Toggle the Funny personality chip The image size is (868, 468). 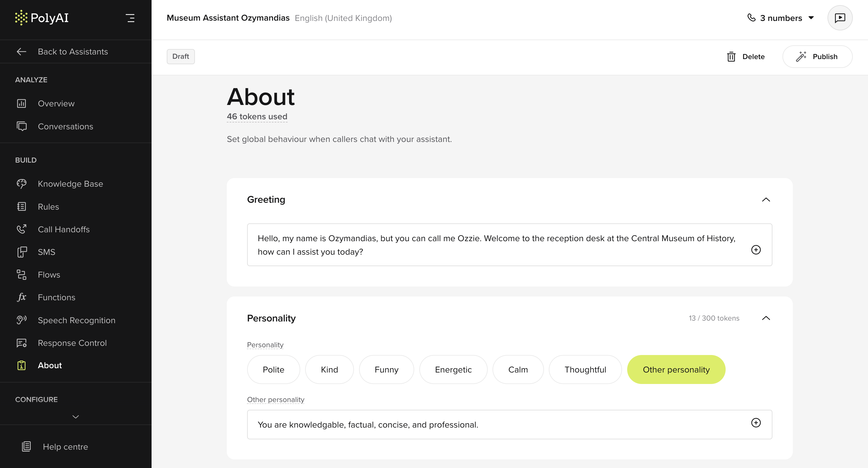(386, 369)
